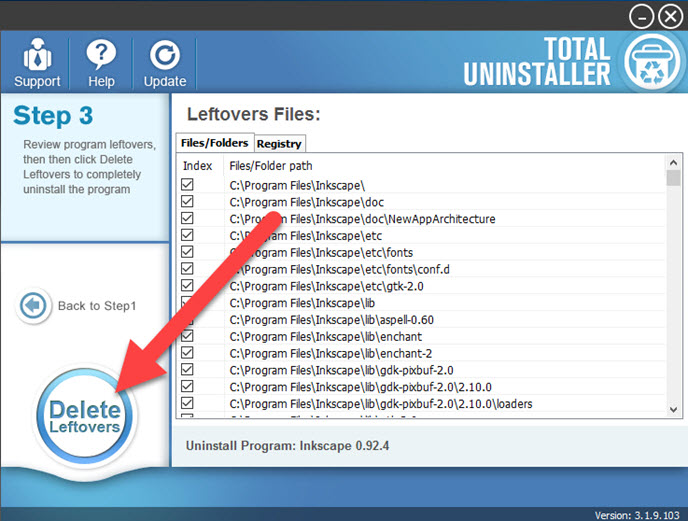The width and height of the screenshot is (688, 521).
Task: Toggle checkbox for lib\gdk-pixbuf-2.0 row
Action: click(187, 370)
